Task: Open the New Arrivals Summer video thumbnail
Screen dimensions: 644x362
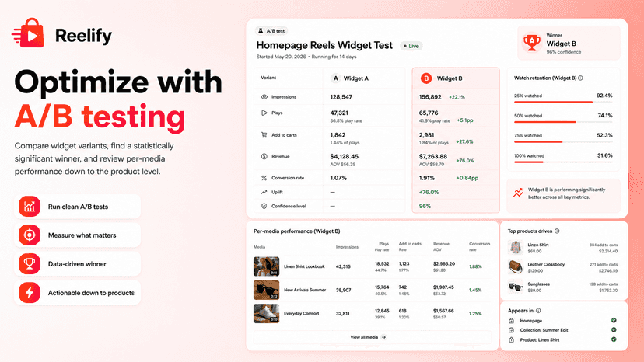Action: point(266,290)
